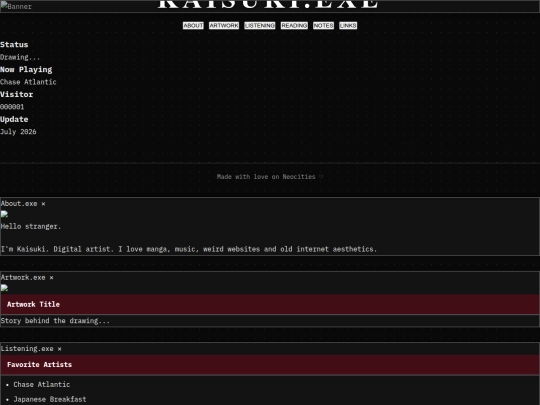This screenshot has width=540, height=405.
Task: Click 'Made with love on Neocities' footer
Action: (x=270, y=177)
